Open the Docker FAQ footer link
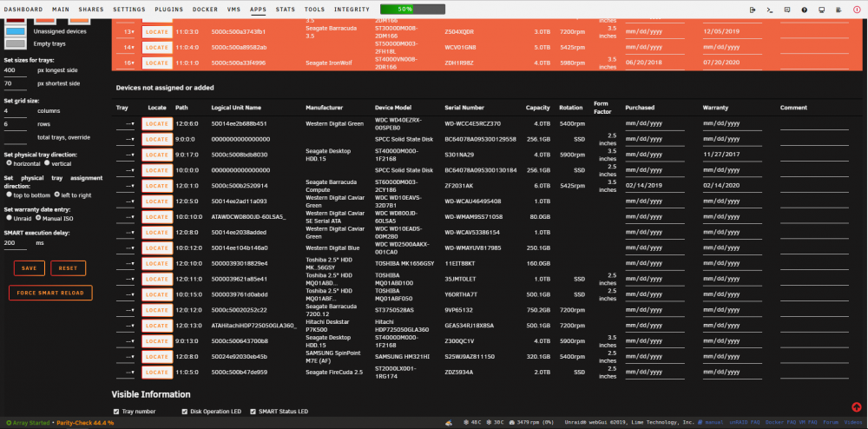 click(x=782, y=422)
